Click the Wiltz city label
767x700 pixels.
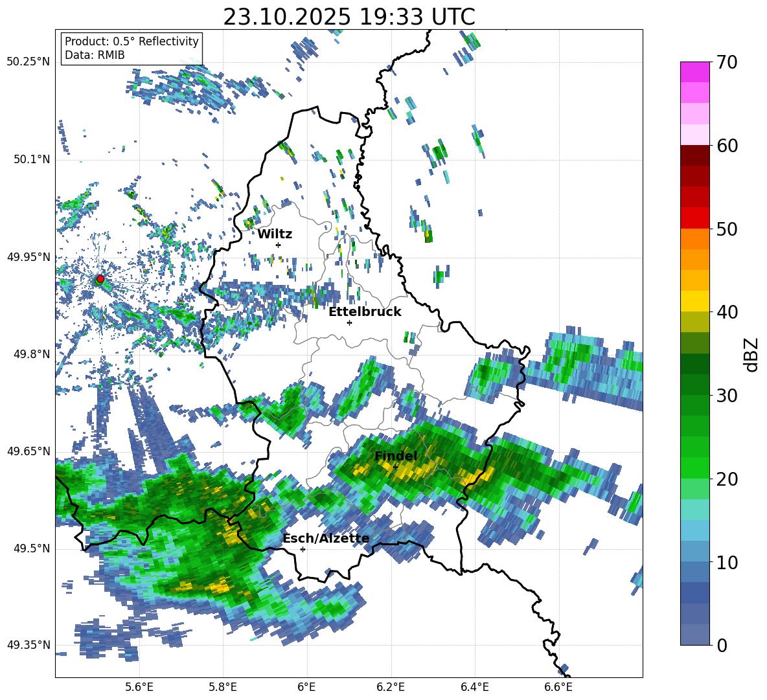[x=275, y=234]
